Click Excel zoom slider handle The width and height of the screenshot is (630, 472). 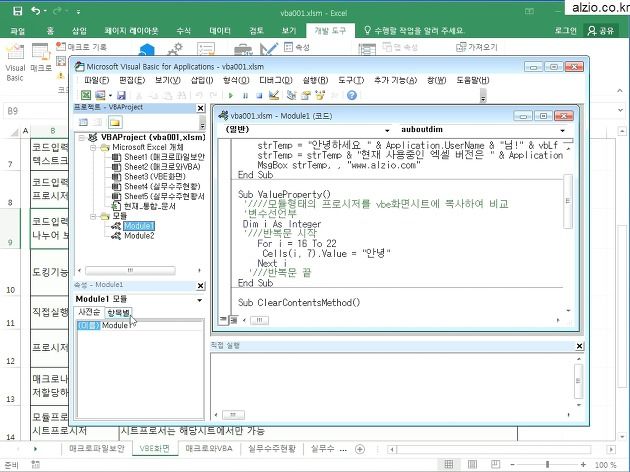pyautogui.click(x=547, y=465)
